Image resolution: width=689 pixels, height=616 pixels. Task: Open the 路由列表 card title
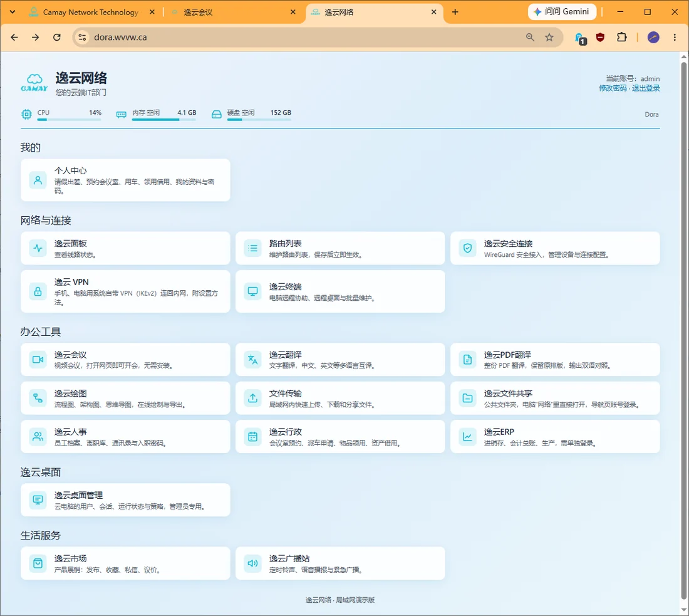pos(285,243)
